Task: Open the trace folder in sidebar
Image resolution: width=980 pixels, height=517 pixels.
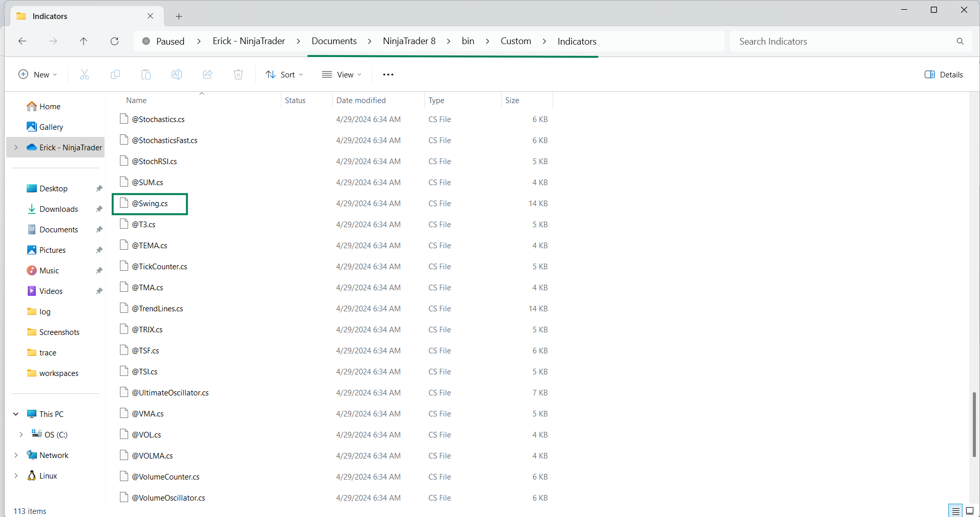Action: [48, 352]
